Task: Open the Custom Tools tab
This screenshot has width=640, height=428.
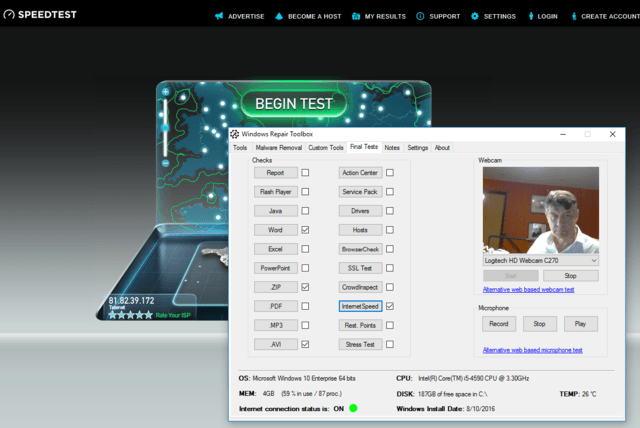Action: [x=326, y=148]
